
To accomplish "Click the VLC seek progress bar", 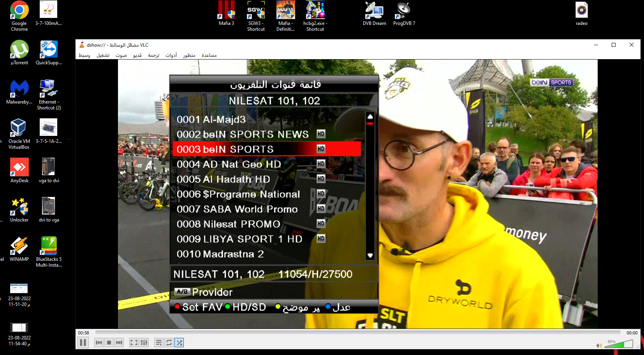I will pyautogui.click(x=358, y=333).
